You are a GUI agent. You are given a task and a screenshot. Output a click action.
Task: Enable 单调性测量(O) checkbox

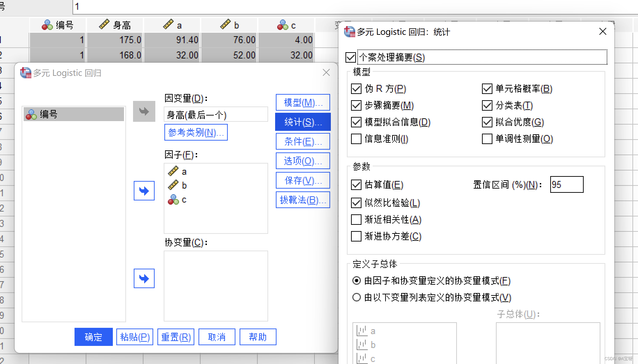pos(487,139)
